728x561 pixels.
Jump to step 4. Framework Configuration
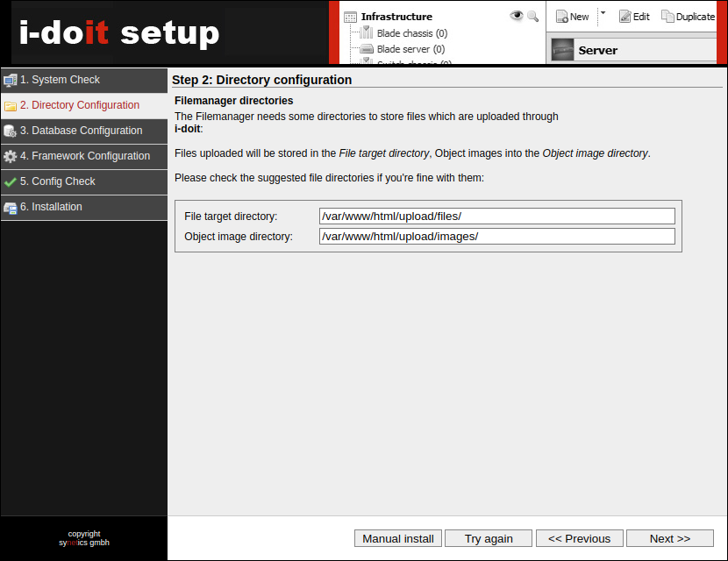coord(84,156)
